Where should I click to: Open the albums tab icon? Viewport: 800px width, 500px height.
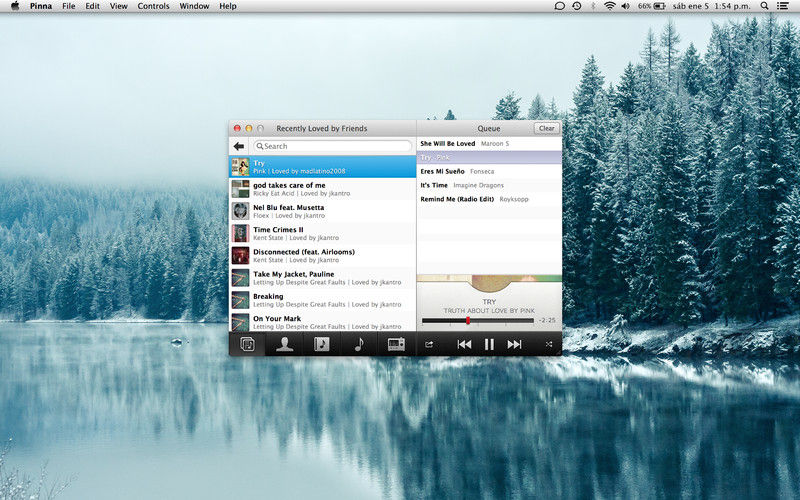(x=321, y=344)
